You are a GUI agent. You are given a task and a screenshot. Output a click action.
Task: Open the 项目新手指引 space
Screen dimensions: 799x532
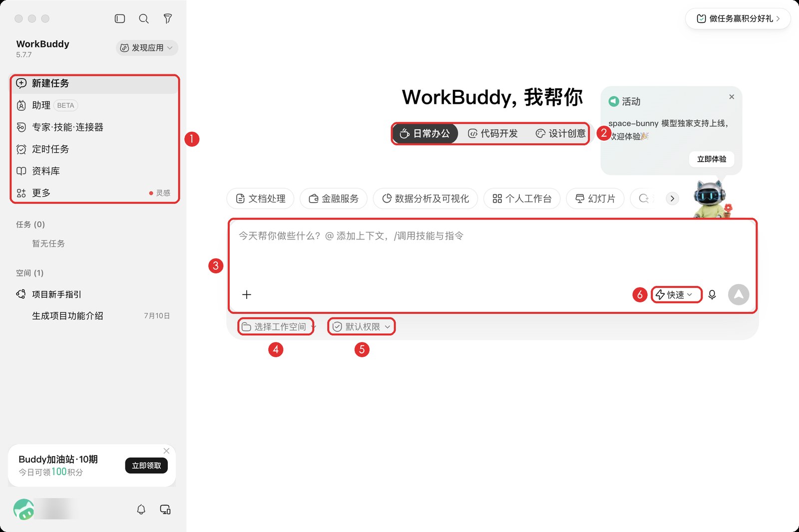(x=94, y=294)
